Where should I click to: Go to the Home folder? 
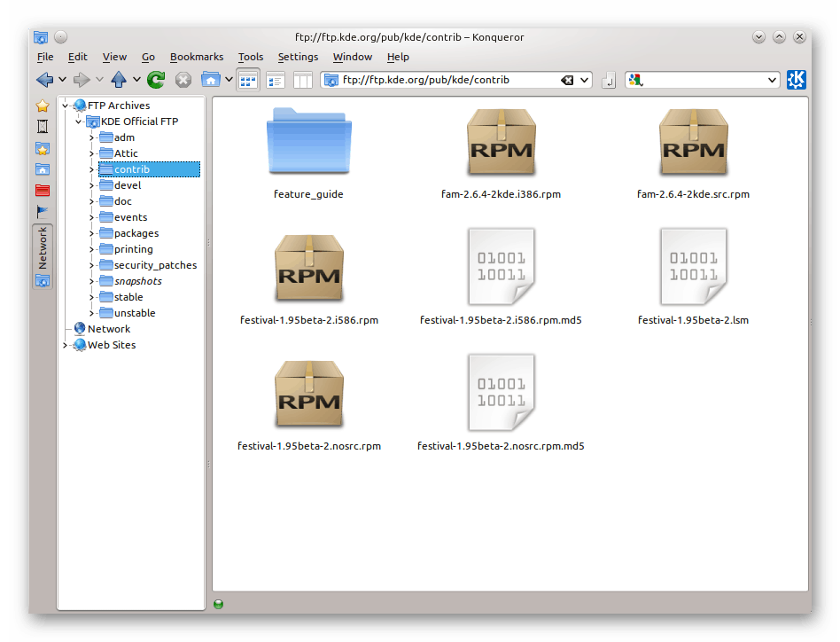click(x=211, y=80)
